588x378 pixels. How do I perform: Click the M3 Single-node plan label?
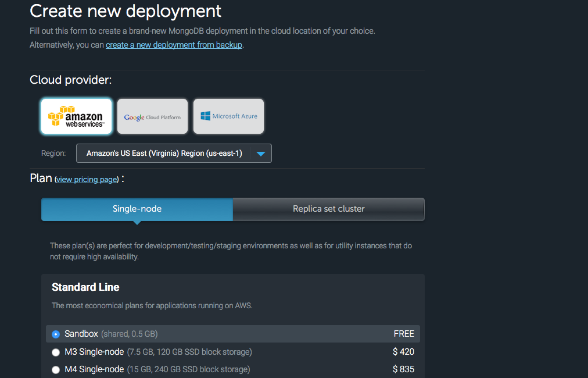pos(94,352)
